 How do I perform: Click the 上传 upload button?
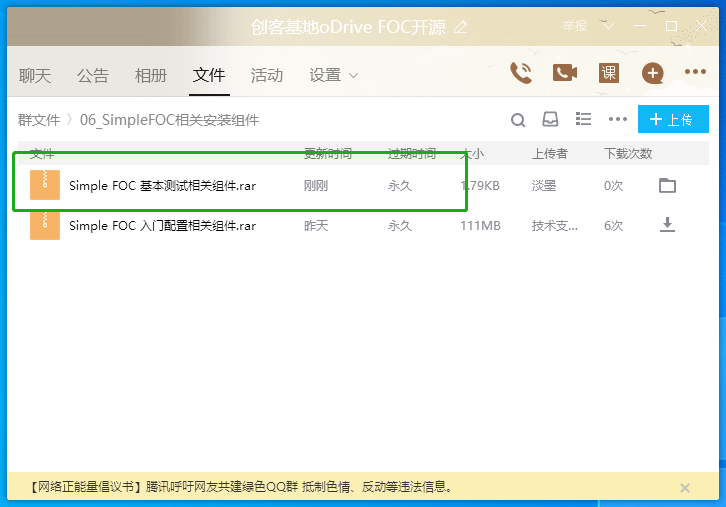tap(673, 119)
